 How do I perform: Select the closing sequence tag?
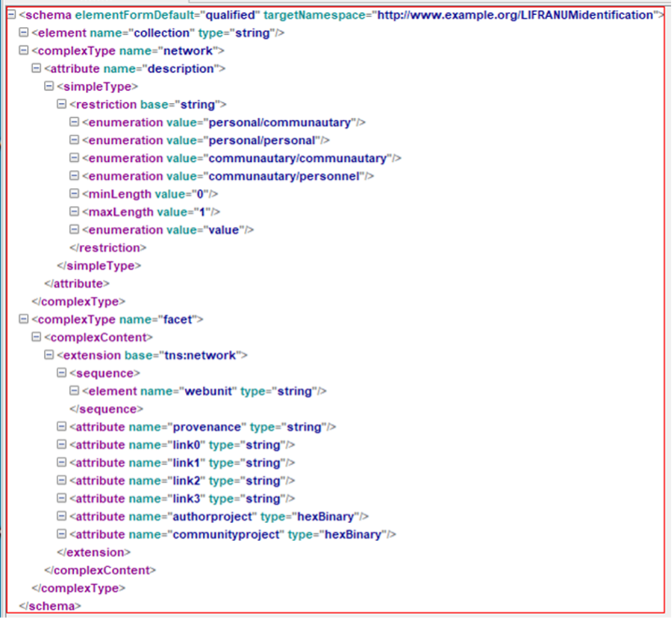106,410
